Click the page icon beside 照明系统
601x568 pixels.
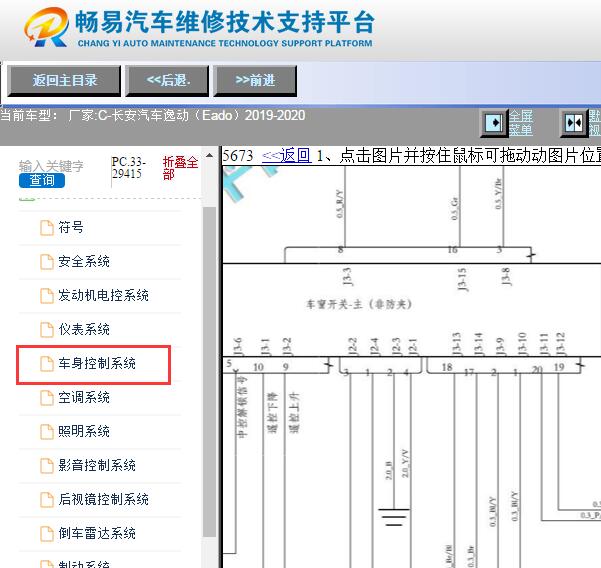point(47,432)
